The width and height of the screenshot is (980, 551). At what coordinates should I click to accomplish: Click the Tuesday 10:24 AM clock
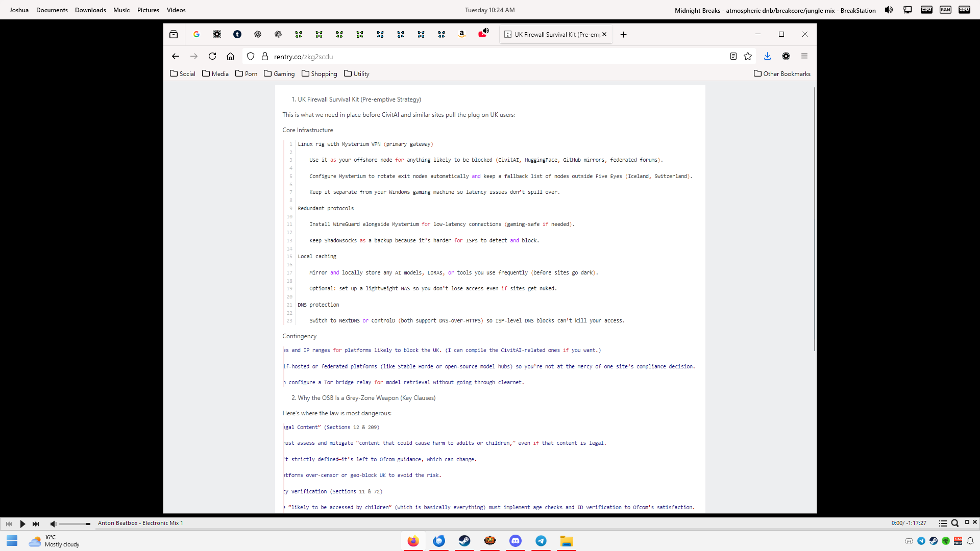click(490, 10)
